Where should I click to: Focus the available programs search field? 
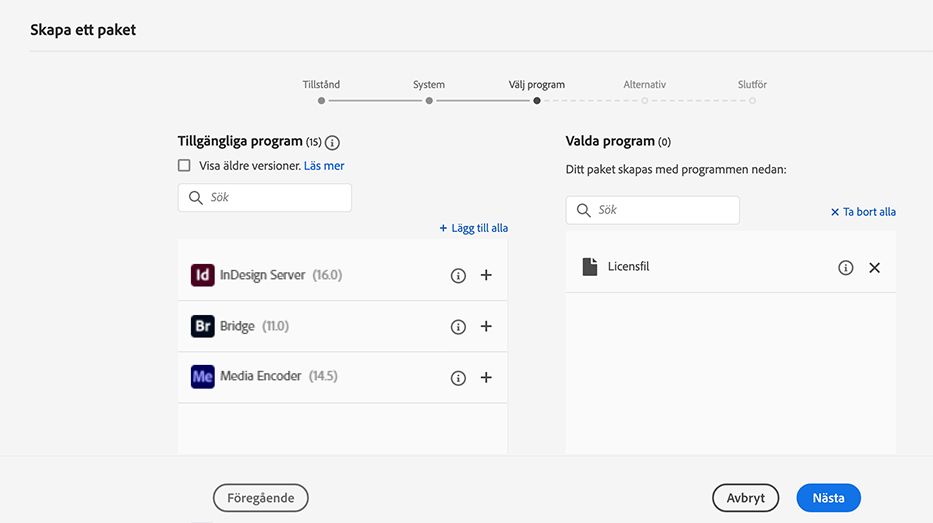[x=275, y=198]
